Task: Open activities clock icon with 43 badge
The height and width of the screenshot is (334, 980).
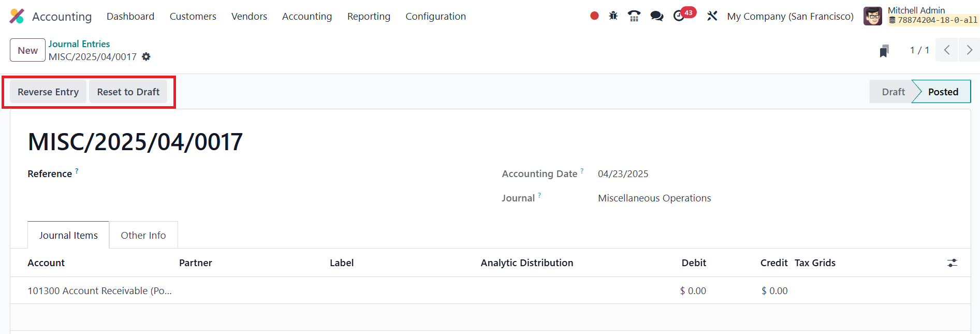Action: 680,16
